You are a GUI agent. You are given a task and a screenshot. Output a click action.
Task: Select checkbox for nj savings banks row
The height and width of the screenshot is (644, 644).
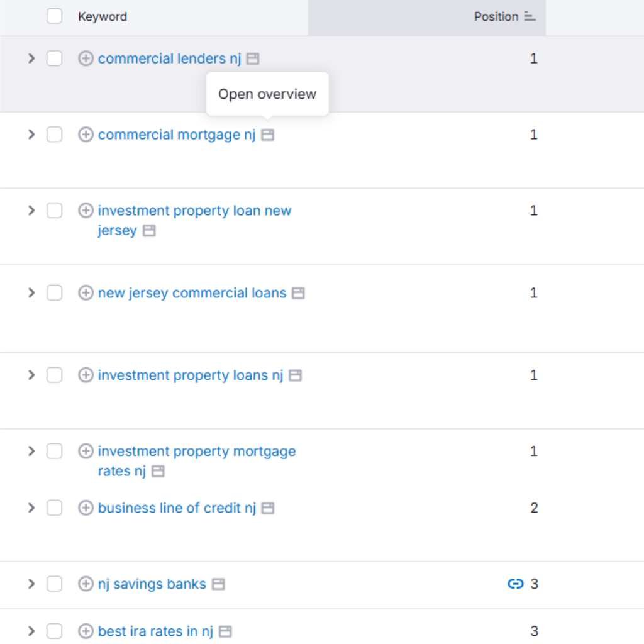click(55, 584)
